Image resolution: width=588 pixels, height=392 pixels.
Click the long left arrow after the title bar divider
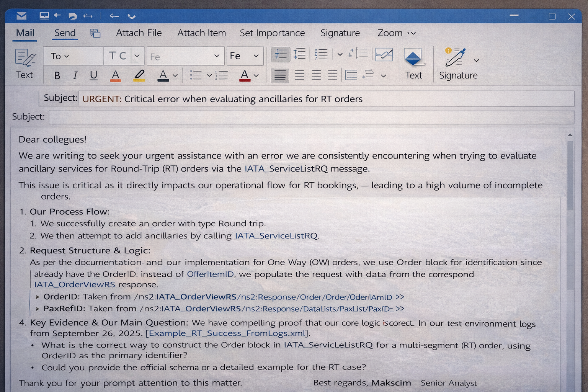pyautogui.click(x=114, y=16)
